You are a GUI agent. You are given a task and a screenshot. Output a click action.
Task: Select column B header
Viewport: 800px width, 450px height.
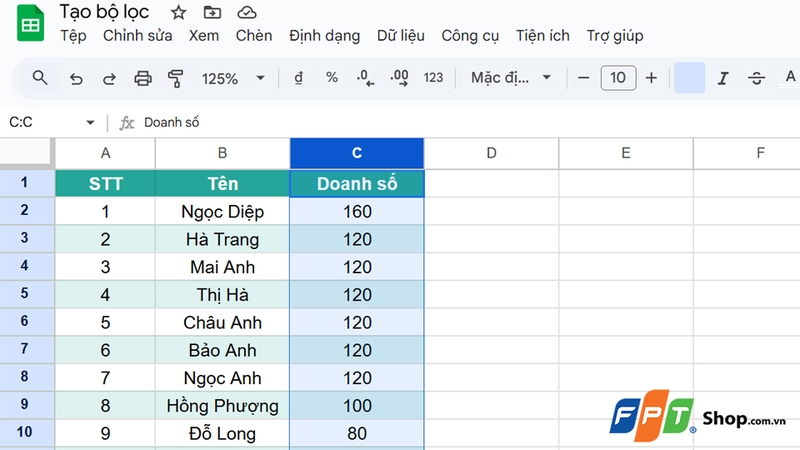tap(222, 153)
